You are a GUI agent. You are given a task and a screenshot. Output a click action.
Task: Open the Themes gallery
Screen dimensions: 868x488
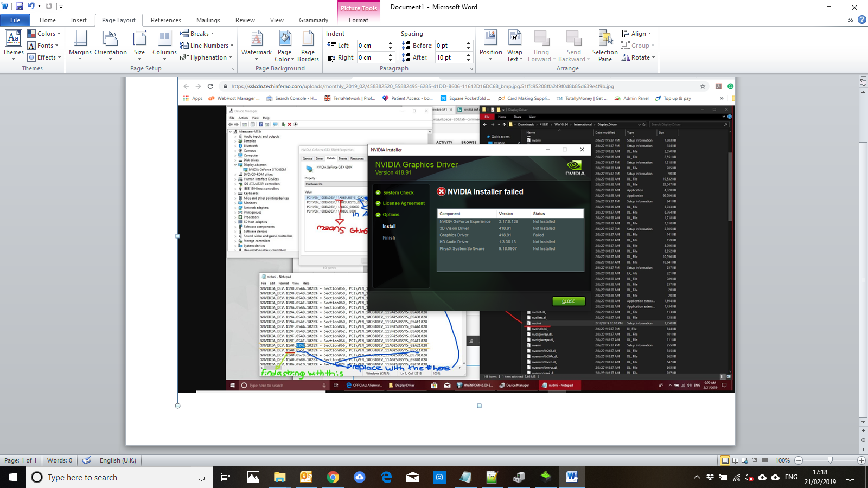tap(13, 45)
